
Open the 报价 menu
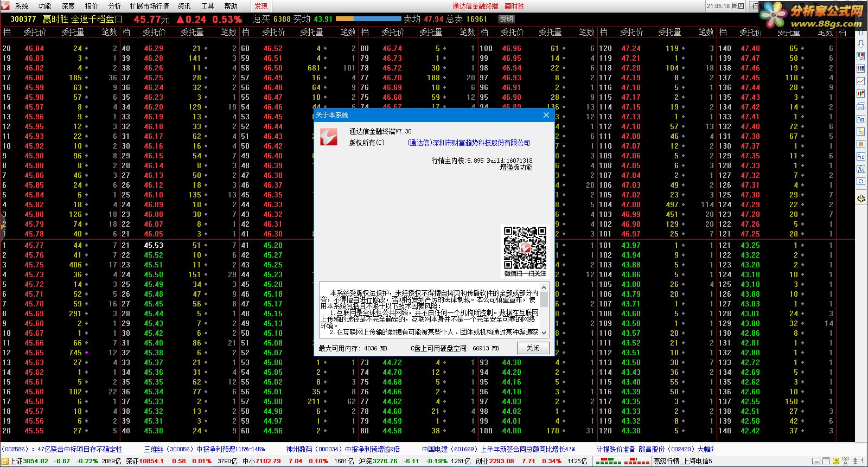(92, 6)
